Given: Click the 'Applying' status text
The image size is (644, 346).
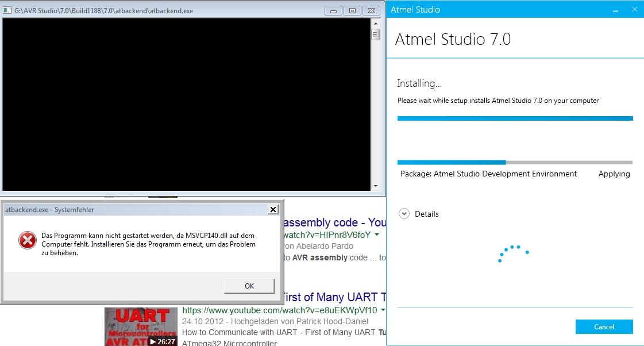Looking at the screenshot, I should (614, 174).
